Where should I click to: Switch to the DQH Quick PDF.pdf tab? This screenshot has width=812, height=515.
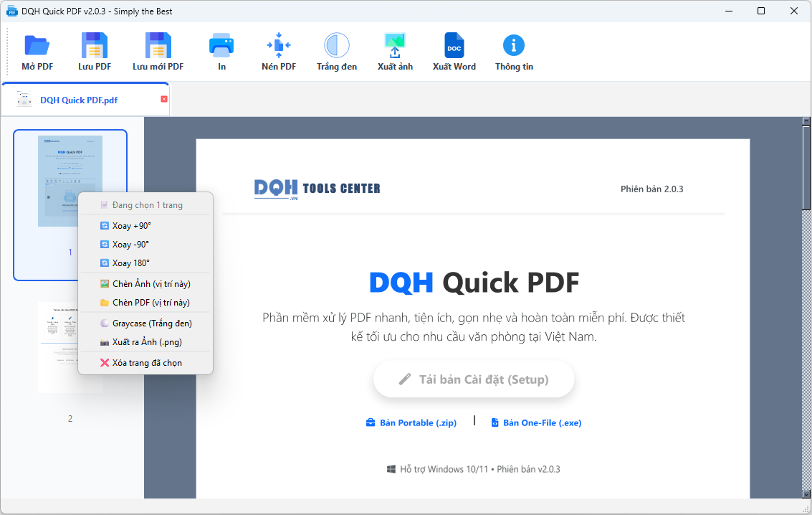78,100
